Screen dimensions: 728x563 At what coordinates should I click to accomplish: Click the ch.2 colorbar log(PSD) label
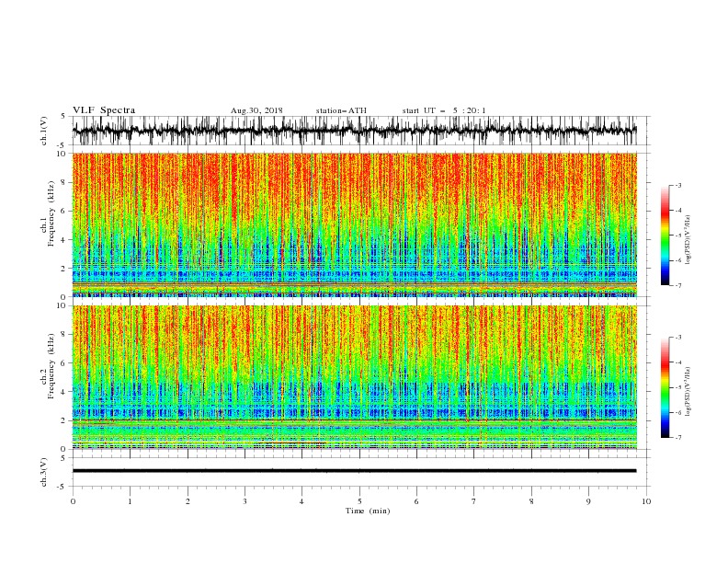coord(688,392)
